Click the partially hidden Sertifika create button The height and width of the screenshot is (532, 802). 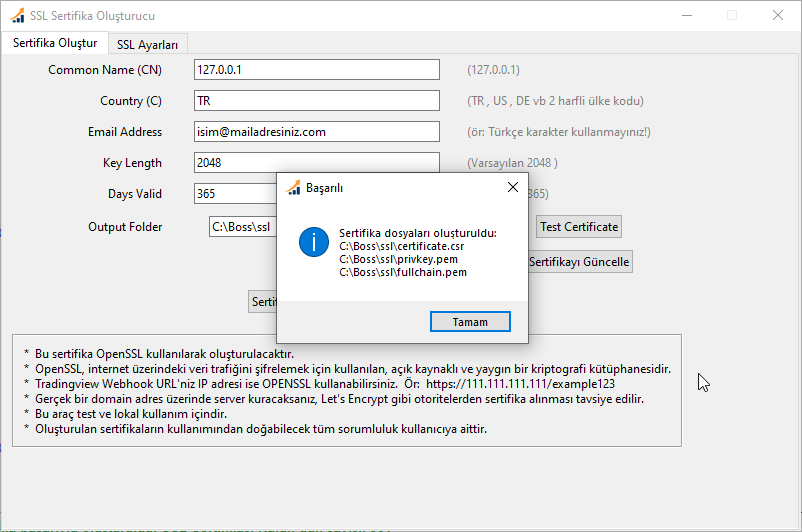pos(263,301)
